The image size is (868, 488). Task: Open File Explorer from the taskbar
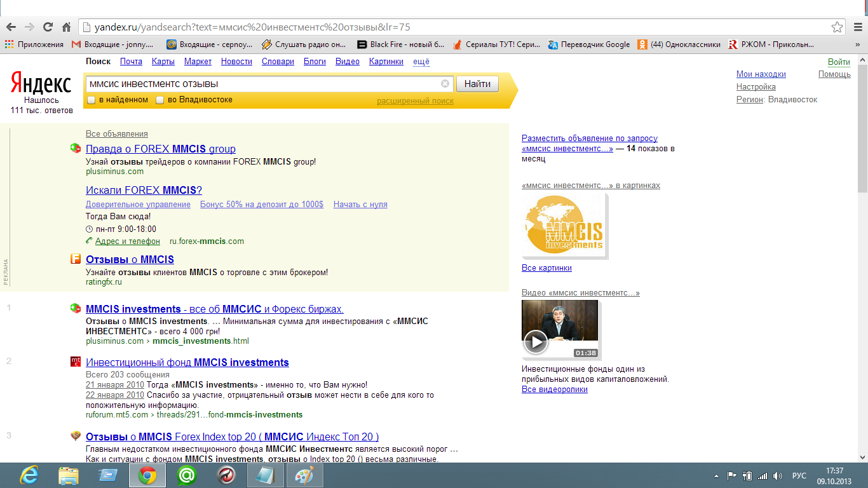point(68,475)
